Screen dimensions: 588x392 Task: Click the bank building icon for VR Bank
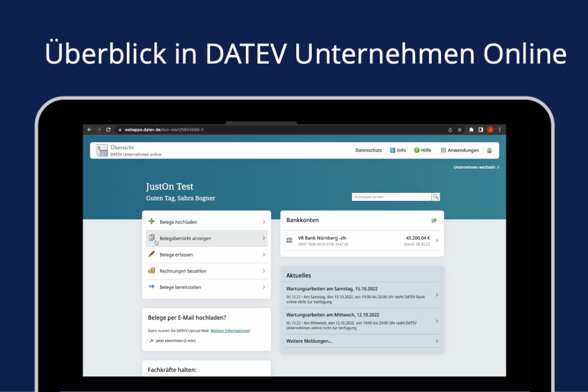click(x=289, y=240)
